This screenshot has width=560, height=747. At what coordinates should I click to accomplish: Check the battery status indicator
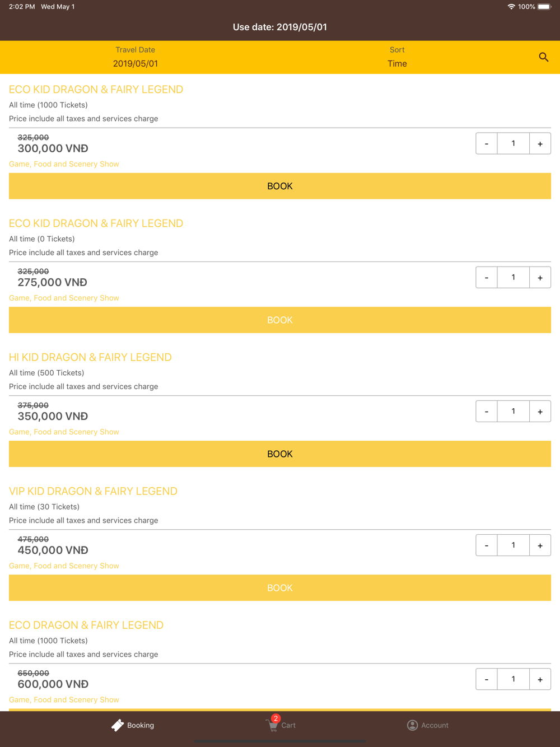tap(545, 7)
